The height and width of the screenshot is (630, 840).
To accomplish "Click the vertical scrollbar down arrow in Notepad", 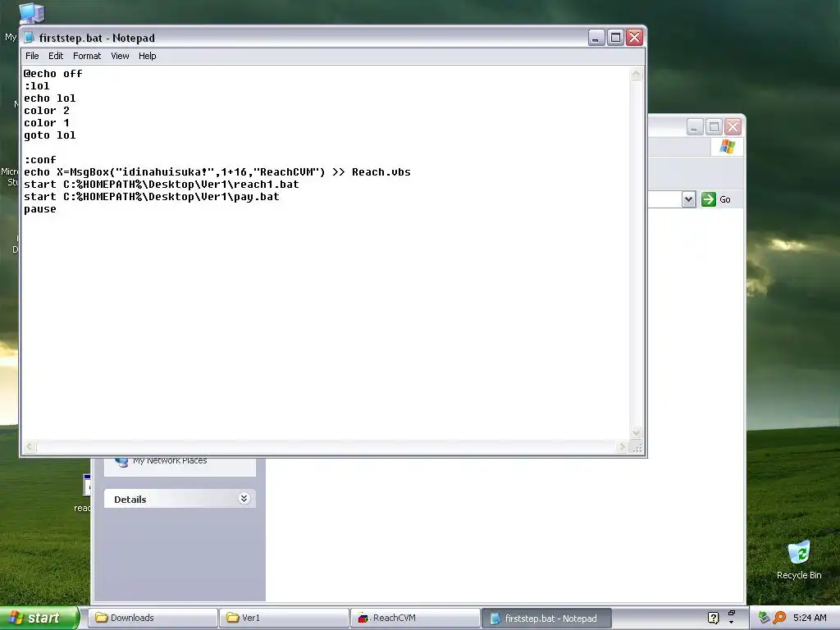I will tap(636, 433).
